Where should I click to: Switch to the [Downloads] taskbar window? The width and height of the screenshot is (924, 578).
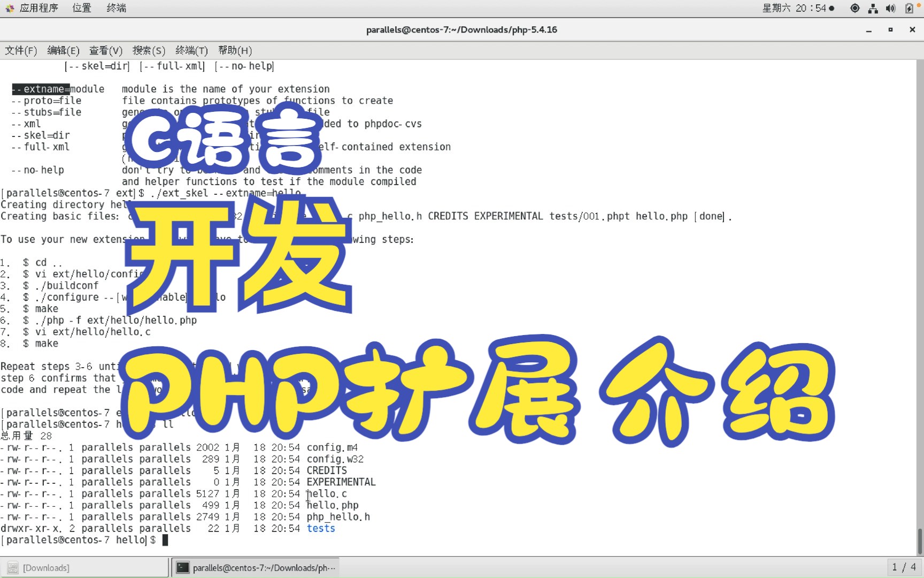(x=84, y=568)
